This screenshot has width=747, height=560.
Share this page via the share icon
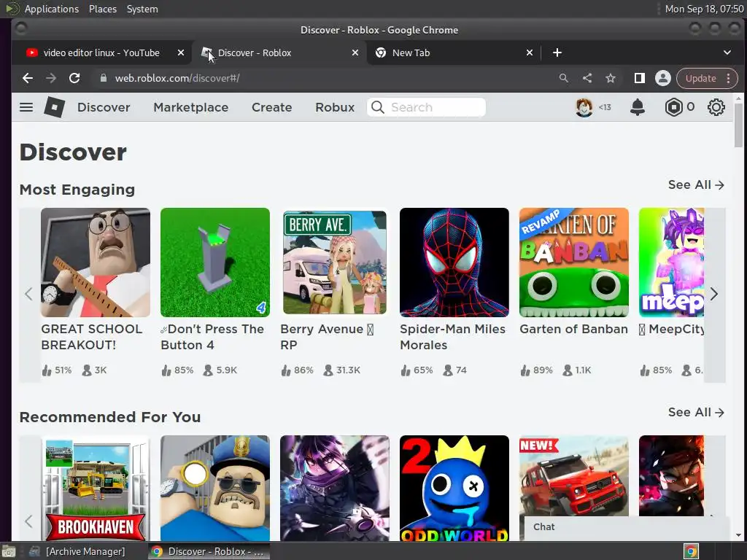tap(587, 78)
